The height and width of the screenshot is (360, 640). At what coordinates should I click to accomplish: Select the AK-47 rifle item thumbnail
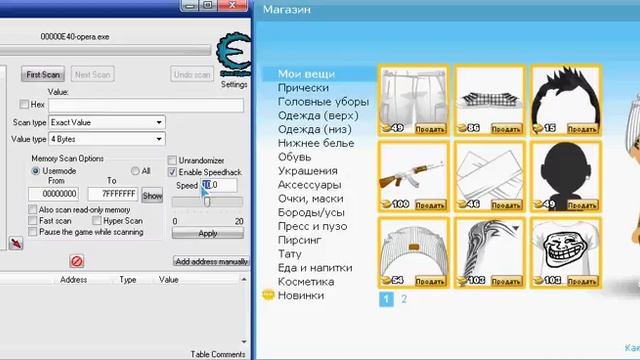coord(413,177)
